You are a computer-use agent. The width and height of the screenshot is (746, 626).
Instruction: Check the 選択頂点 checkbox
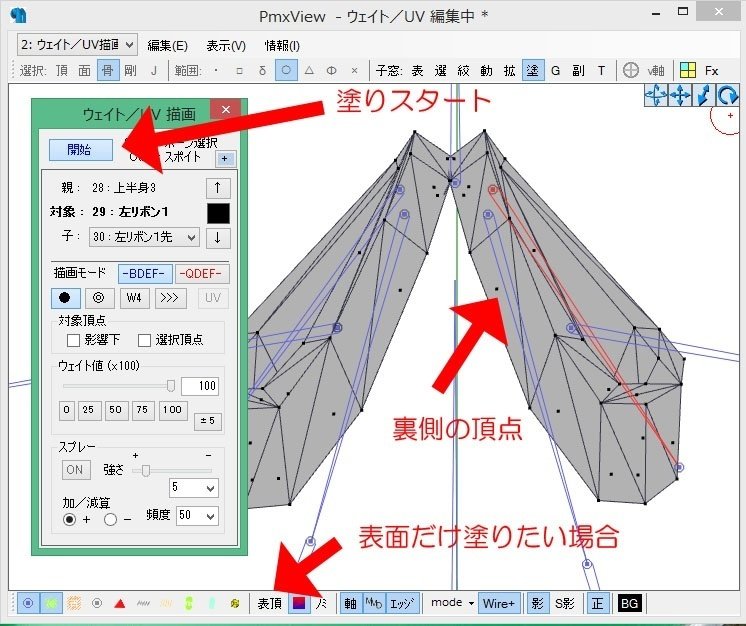point(144,340)
